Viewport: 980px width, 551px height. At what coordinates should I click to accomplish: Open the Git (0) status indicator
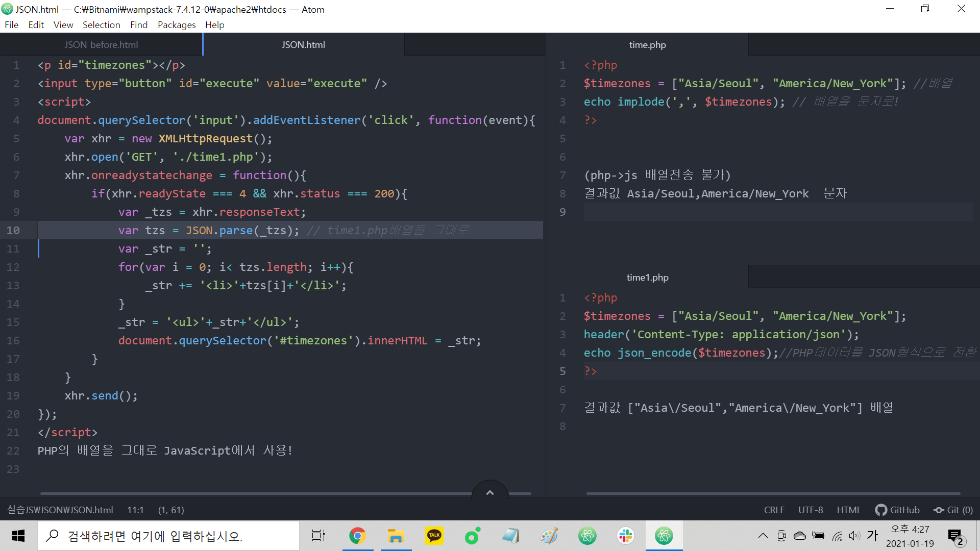pyautogui.click(x=953, y=510)
